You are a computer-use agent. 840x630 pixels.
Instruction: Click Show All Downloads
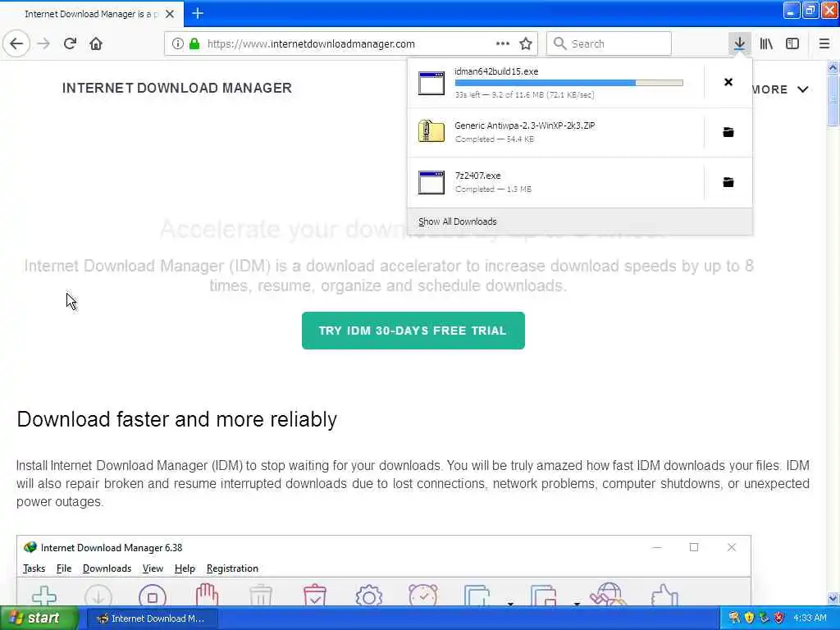coord(458,221)
